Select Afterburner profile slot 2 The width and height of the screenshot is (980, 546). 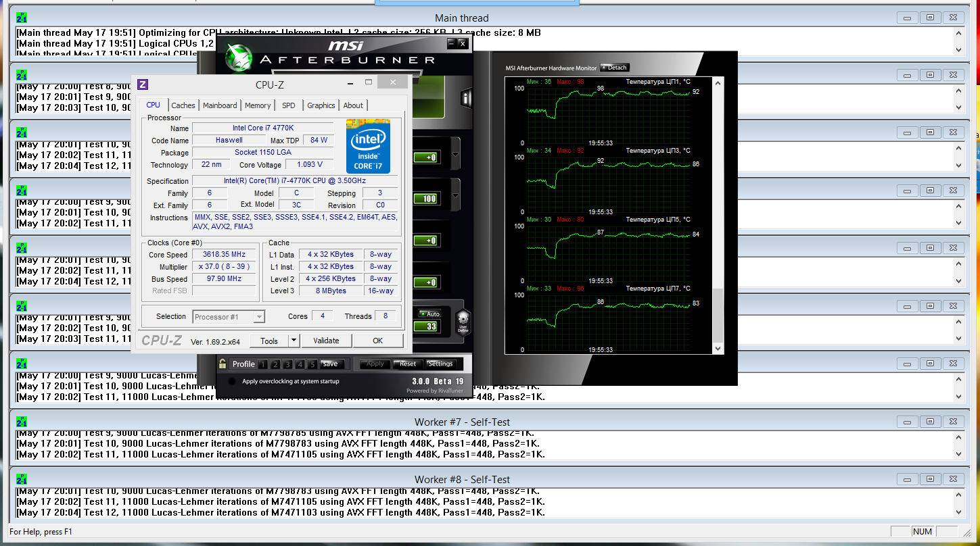click(x=275, y=364)
